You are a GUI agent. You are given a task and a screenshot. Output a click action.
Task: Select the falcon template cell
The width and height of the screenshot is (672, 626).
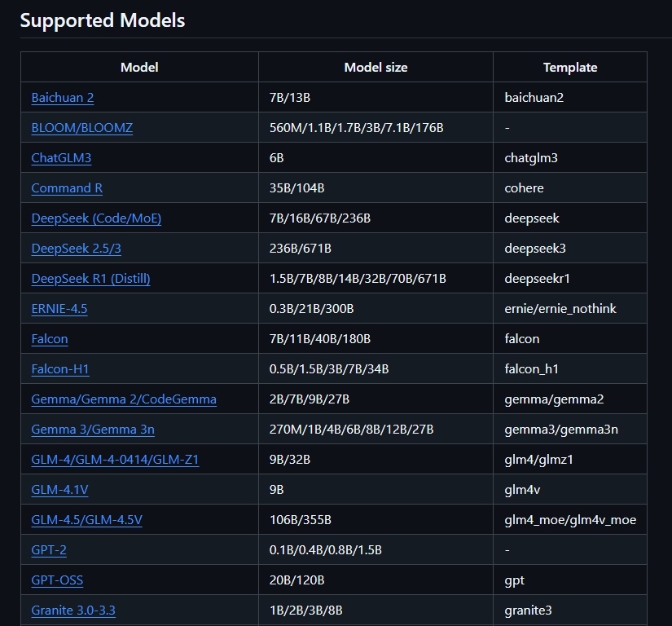(x=570, y=338)
